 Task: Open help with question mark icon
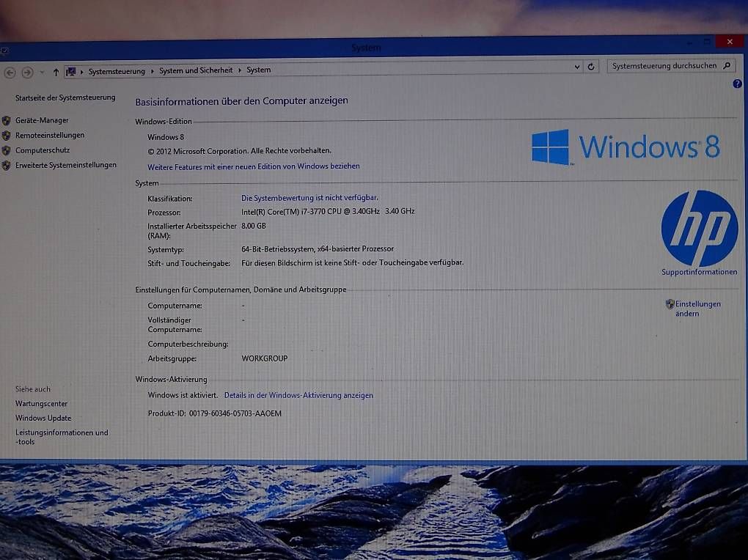click(737, 84)
